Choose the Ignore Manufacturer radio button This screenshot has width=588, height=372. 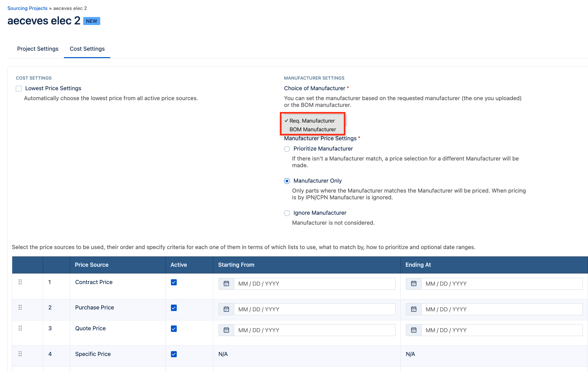[287, 213]
